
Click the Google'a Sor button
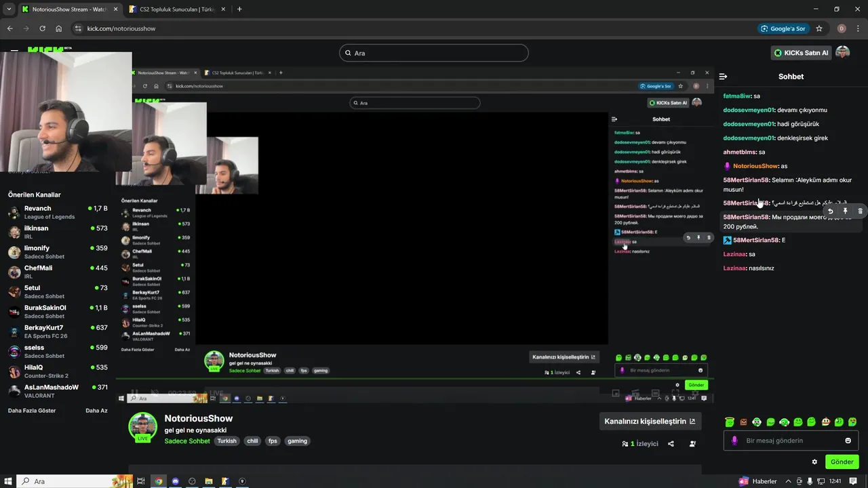783,28
